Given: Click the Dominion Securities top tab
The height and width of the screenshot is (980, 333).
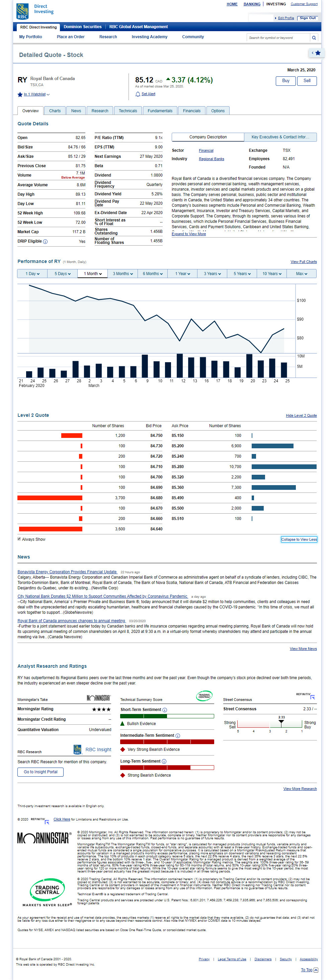Looking at the screenshot, I should coord(82,26).
